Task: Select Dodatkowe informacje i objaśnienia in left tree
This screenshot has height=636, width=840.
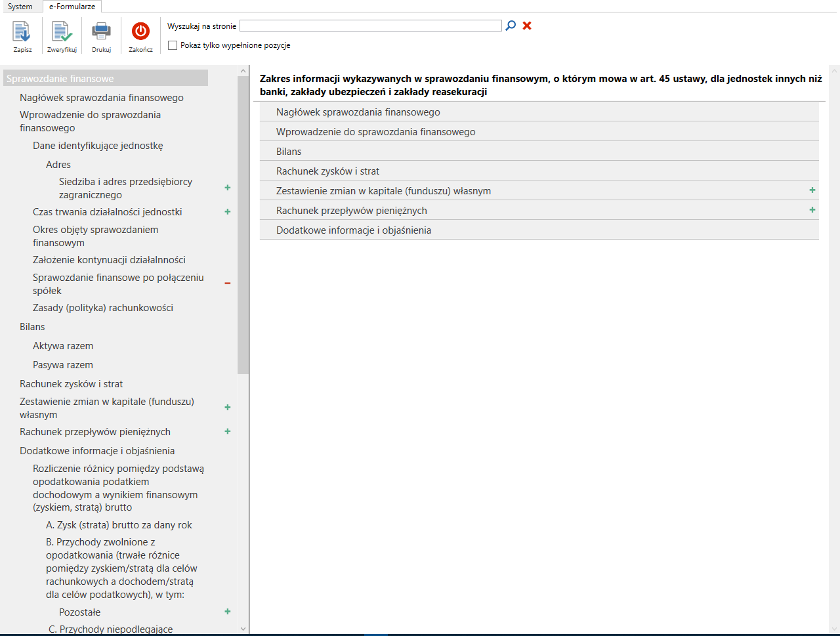Action: [x=97, y=451]
